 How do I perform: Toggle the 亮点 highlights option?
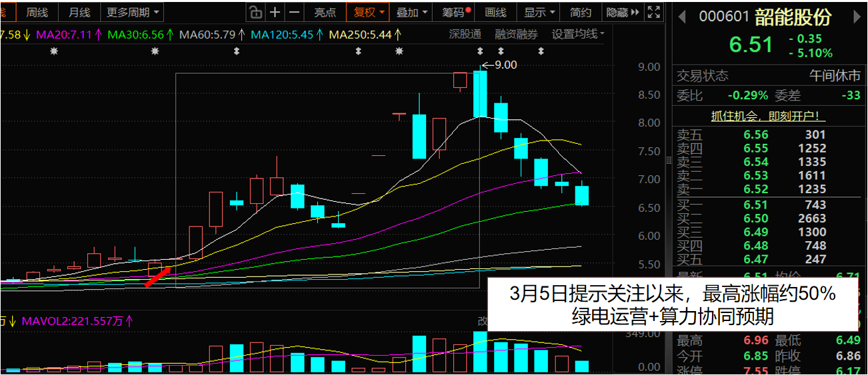coord(325,13)
